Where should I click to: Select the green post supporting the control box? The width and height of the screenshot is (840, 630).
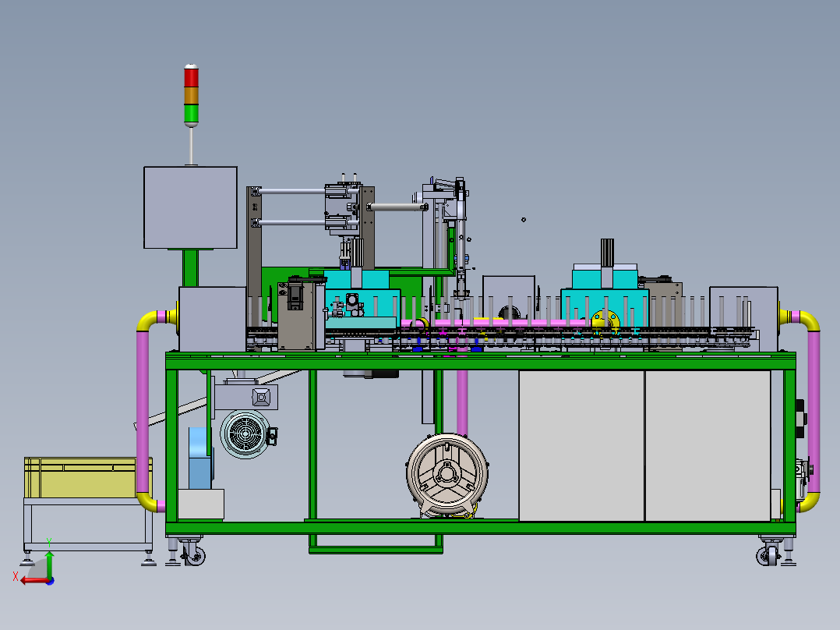pyautogui.click(x=190, y=268)
